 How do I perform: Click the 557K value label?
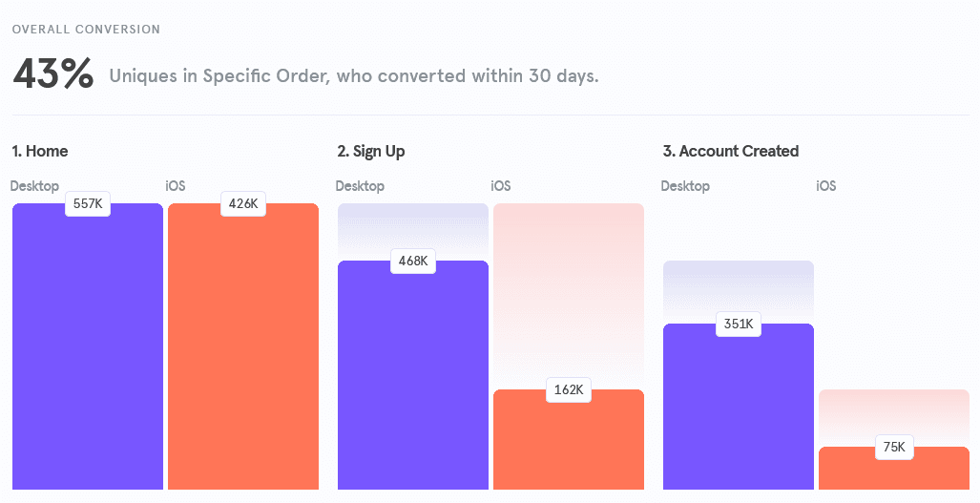pos(88,204)
